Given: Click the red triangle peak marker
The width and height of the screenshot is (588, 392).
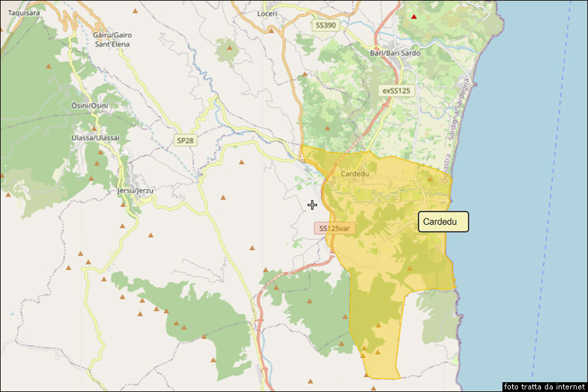Looking at the screenshot, I should 414,15.
